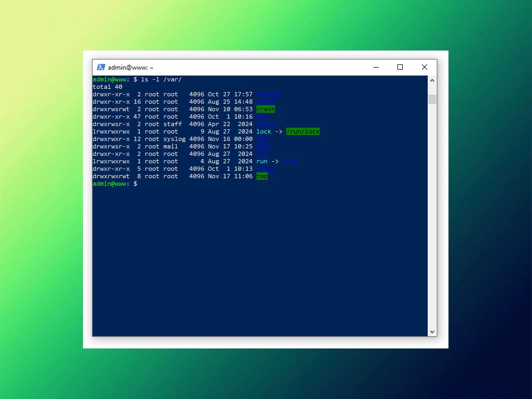Image resolution: width=532 pixels, height=399 pixels.
Task: Click the backups directory name in the first row
Action: 269,94
